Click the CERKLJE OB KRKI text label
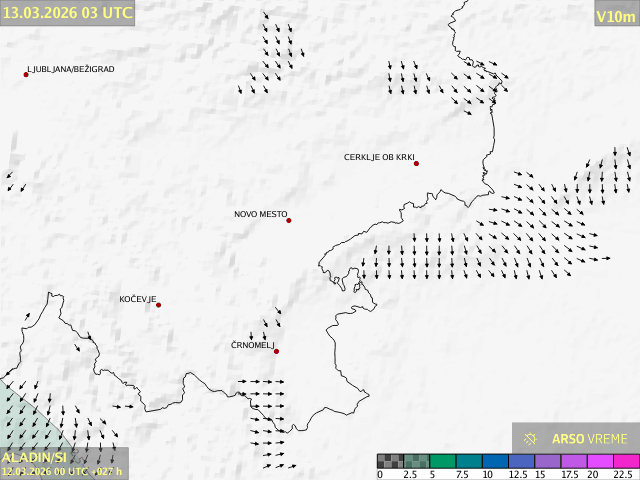 [x=378, y=157]
